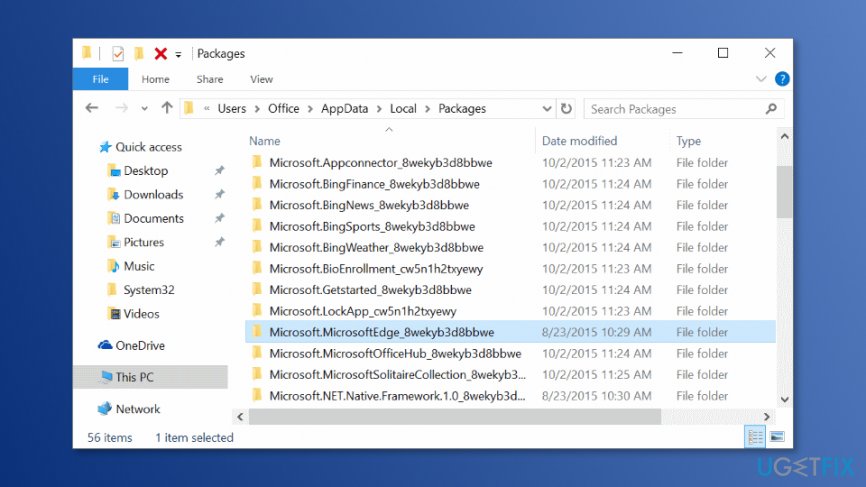Select the Microsoft.BingSports_8wekyb3d8bbwe folder
This screenshot has width=866, height=487.
[x=510, y=226]
